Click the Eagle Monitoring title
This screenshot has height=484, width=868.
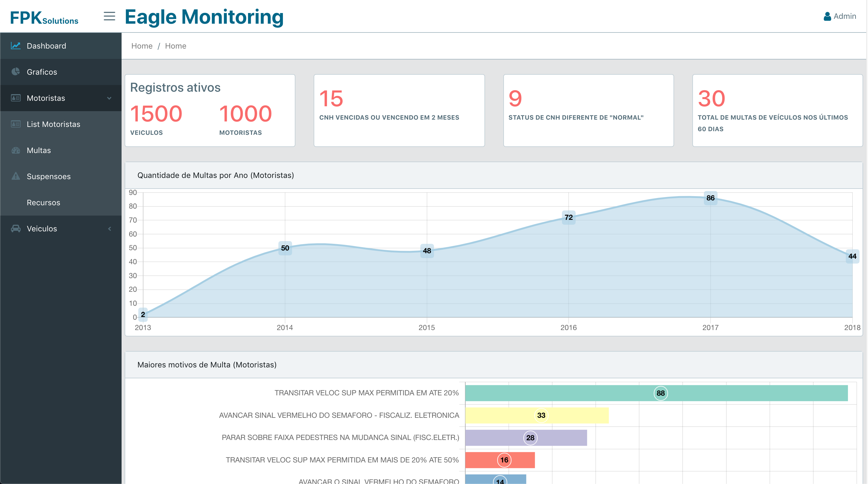(204, 17)
